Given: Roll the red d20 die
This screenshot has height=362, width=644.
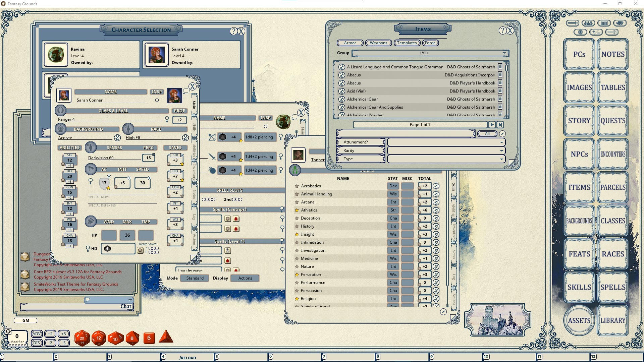Looking at the screenshot, I should [82, 338].
